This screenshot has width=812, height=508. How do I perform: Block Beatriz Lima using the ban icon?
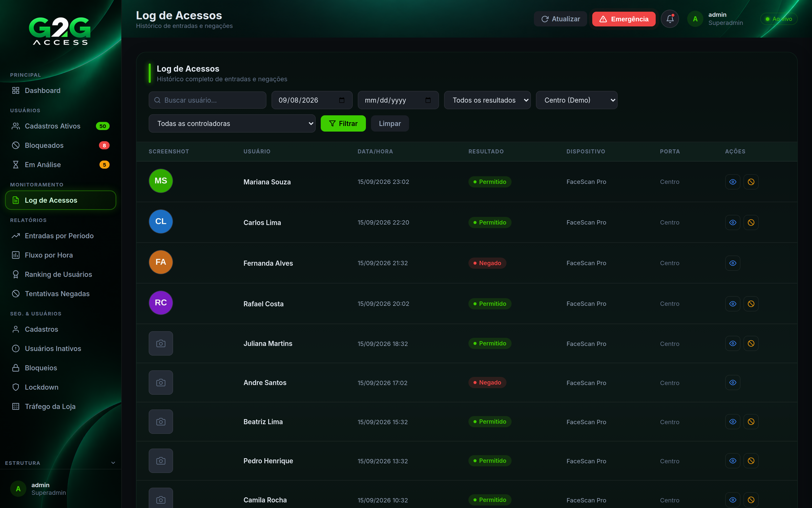(x=751, y=422)
